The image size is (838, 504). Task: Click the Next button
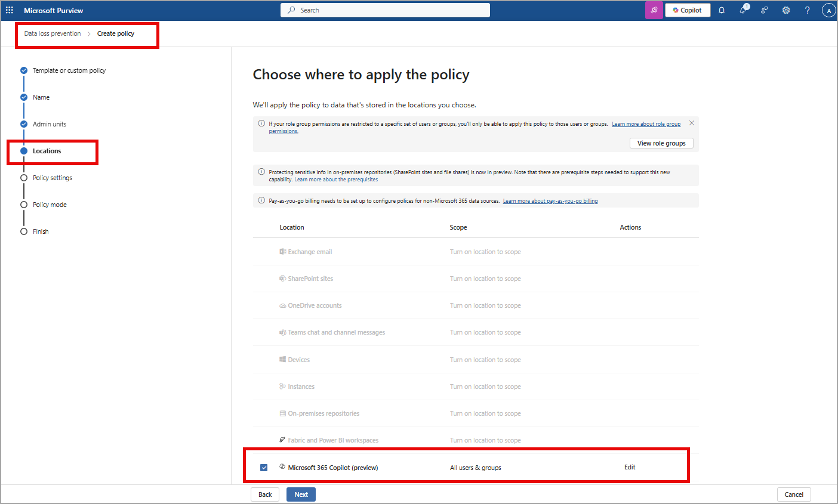(x=301, y=494)
